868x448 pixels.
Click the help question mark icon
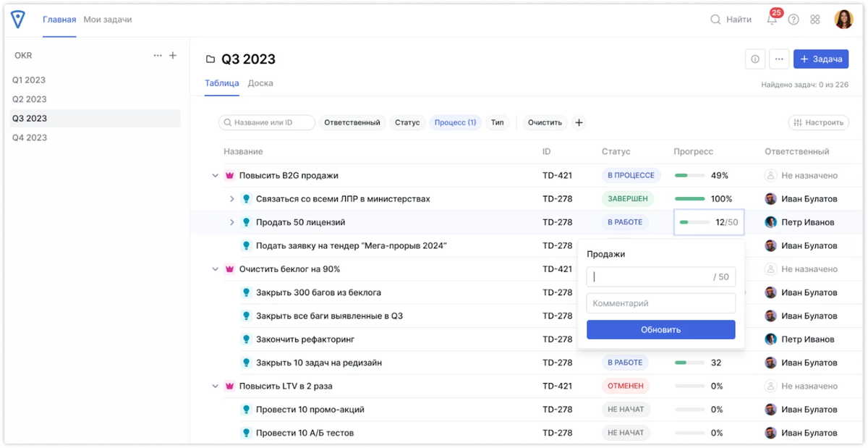coord(794,20)
